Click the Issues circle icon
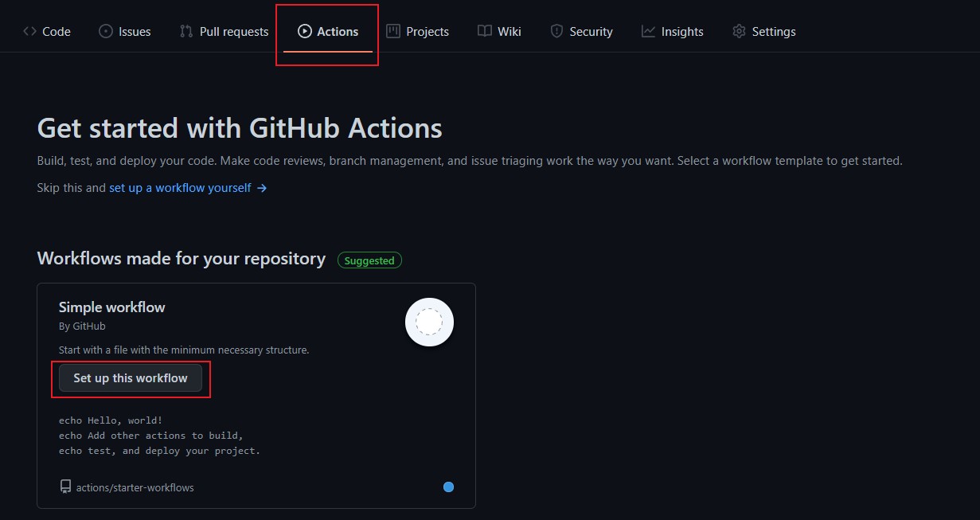Screen dimensions: 980x520 point(106,31)
